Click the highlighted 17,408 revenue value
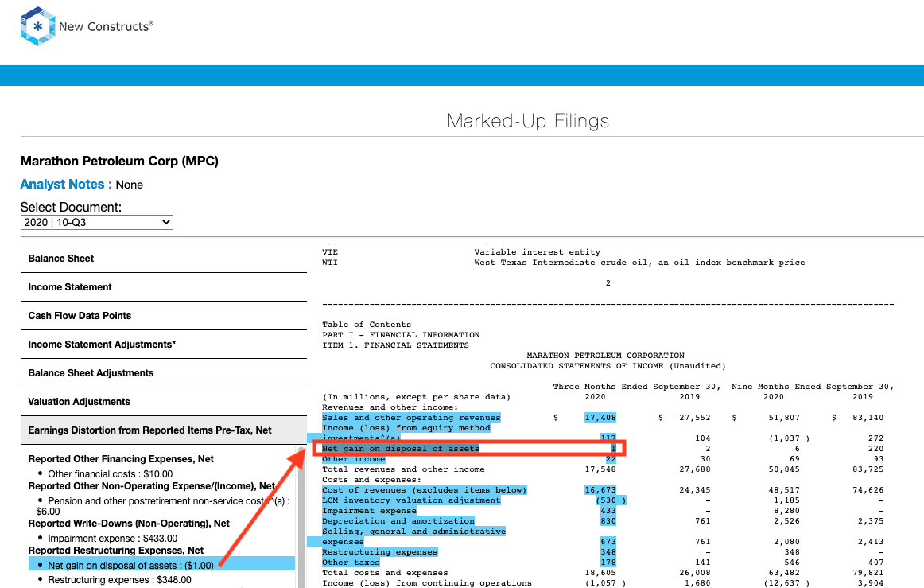 point(600,418)
